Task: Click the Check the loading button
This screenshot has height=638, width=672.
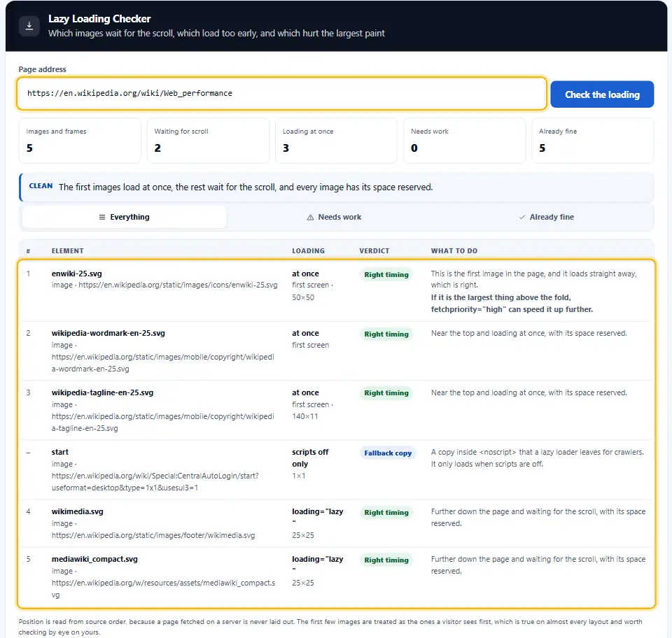Action: click(x=602, y=94)
